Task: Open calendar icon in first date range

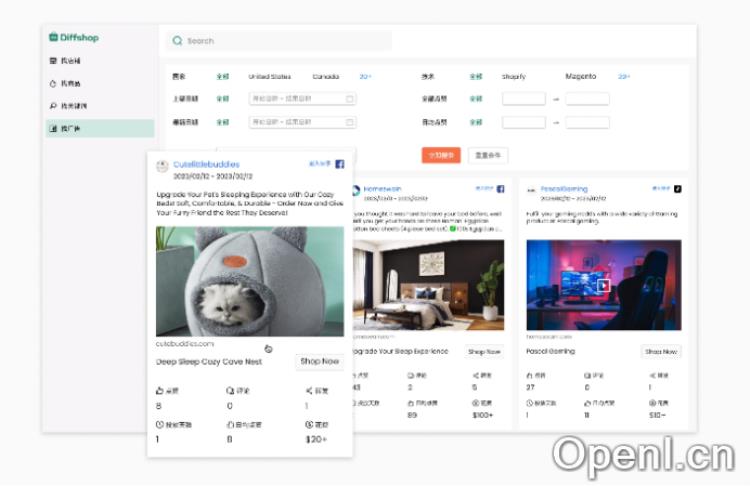Action: (x=350, y=98)
